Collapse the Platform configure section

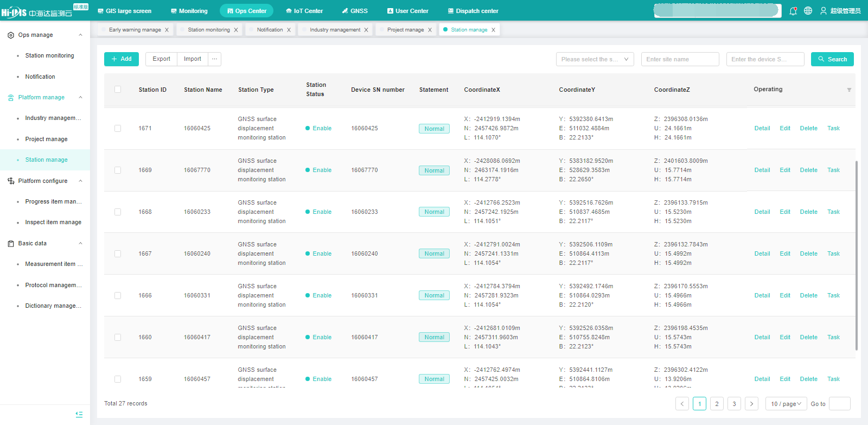80,181
